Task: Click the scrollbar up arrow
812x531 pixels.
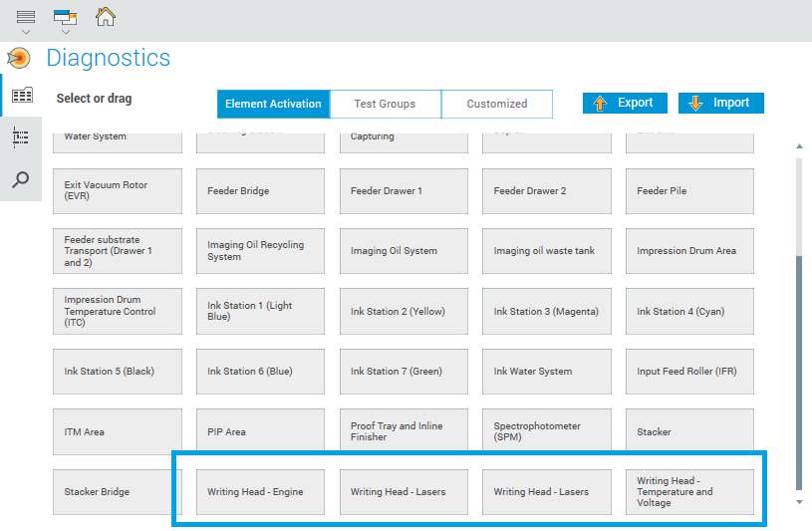Action: tap(799, 146)
